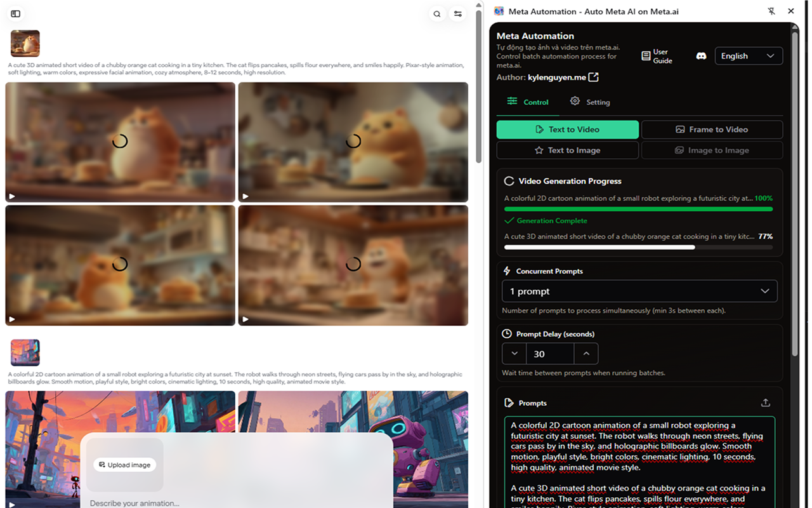Click the Meta Automation heading text

[x=535, y=36]
